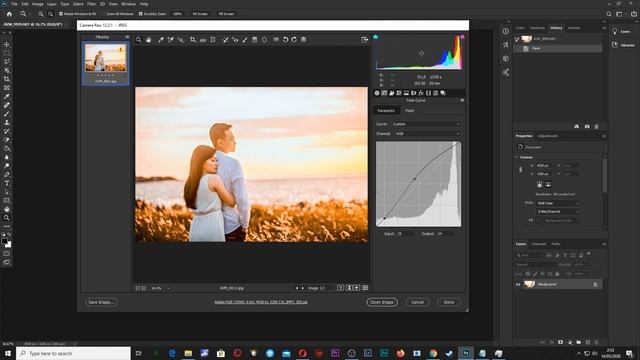The image size is (640, 360).
Task: Select the Crop tool in Photoshop toolbox
Action: (7, 79)
